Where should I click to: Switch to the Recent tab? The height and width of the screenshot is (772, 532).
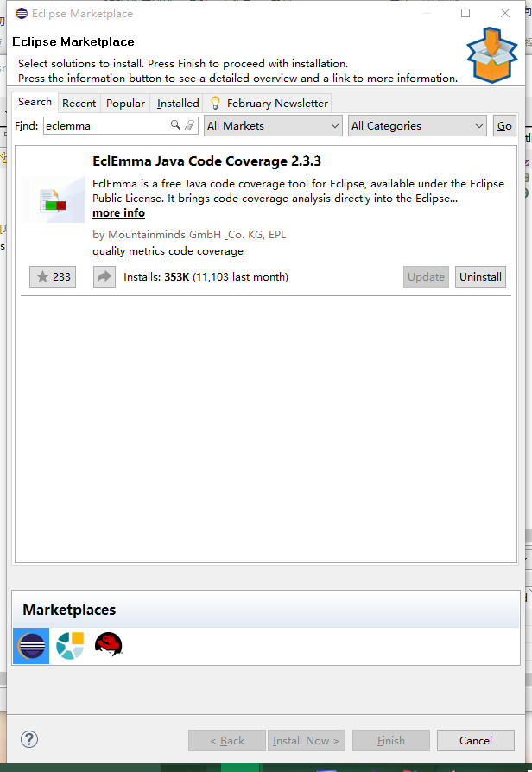pos(79,104)
